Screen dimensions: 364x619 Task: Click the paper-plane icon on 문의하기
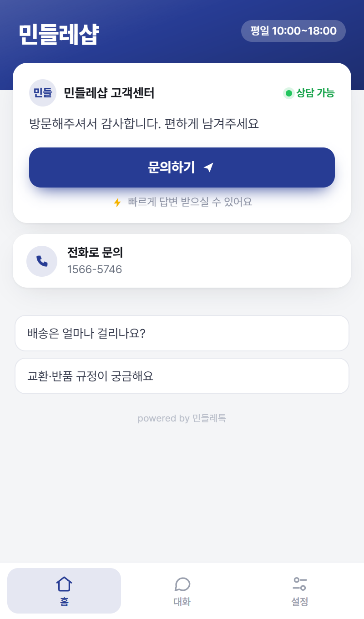pyautogui.click(x=208, y=167)
